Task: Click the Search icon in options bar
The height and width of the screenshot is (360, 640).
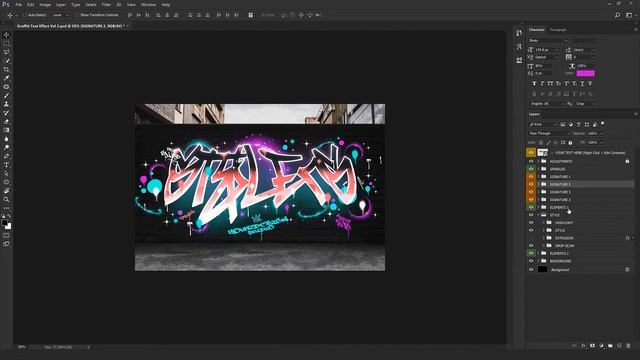Action: (x=618, y=15)
